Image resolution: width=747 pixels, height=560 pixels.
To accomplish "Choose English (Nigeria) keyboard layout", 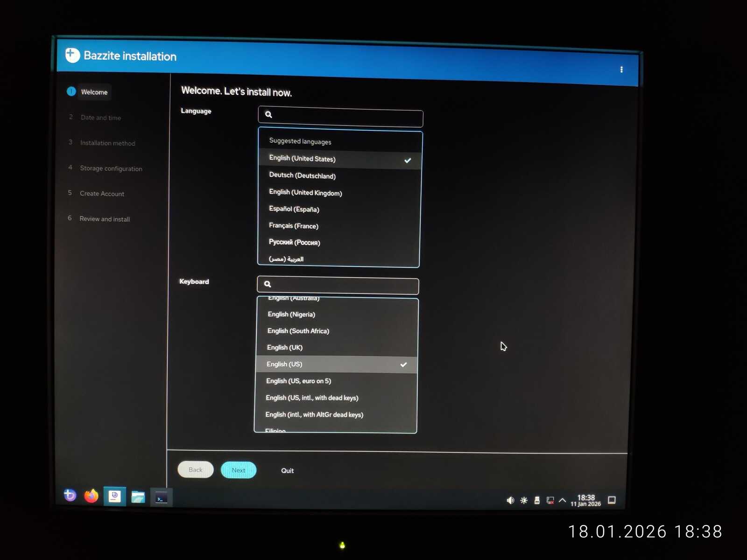I will point(337,315).
